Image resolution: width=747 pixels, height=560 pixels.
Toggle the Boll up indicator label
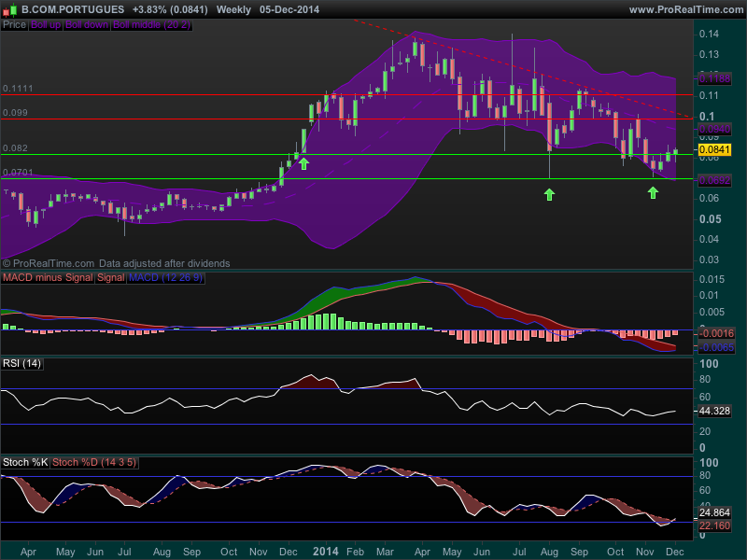(45, 25)
